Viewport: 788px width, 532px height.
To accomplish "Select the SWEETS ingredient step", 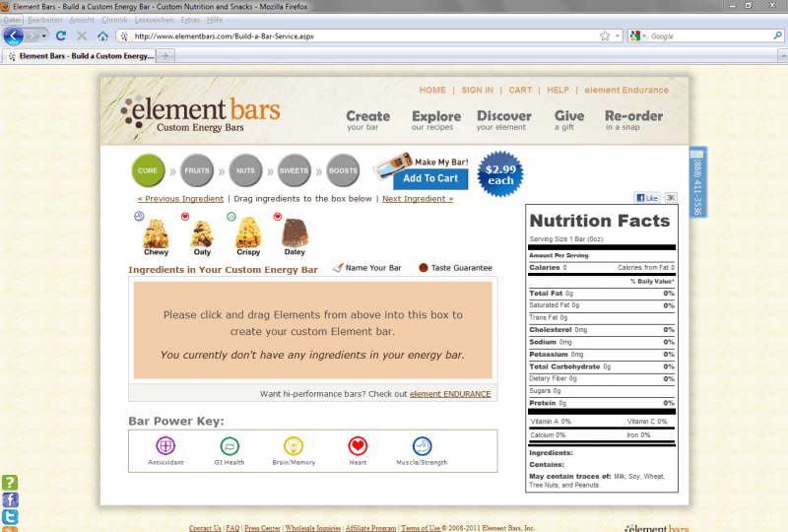I will click(x=294, y=170).
